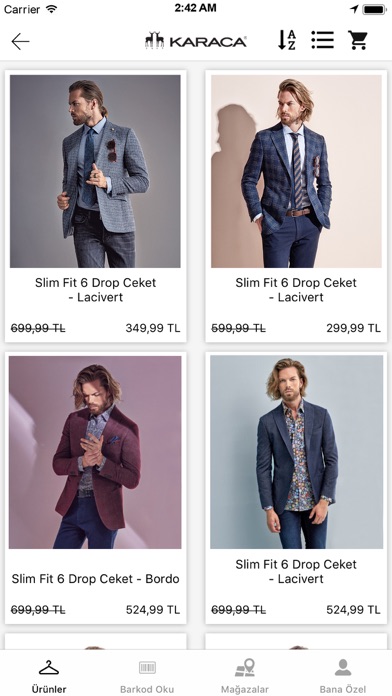Switch to list view layout icon
Image resolution: width=392 pixels, height=696 pixels.
(322, 40)
